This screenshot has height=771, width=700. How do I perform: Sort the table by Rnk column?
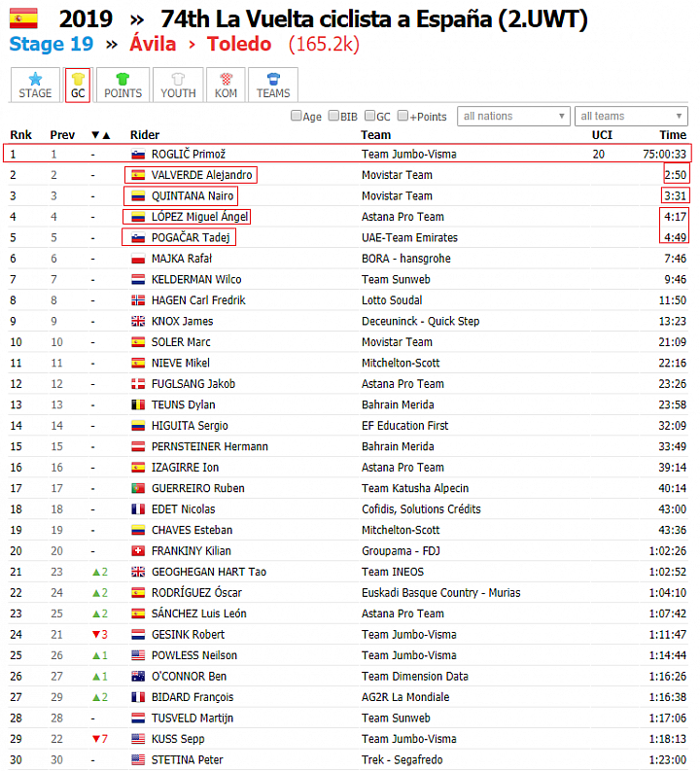point(20,135)
